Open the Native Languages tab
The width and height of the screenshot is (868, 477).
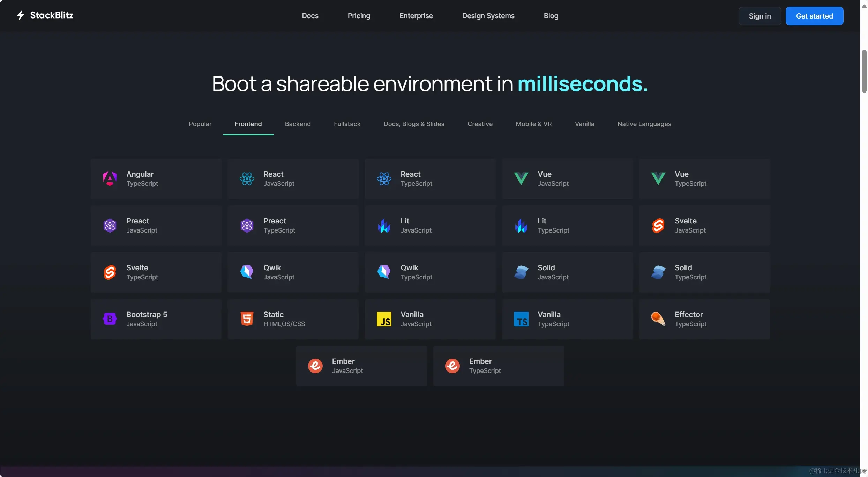pyautogui.click(x=644, y=124)
